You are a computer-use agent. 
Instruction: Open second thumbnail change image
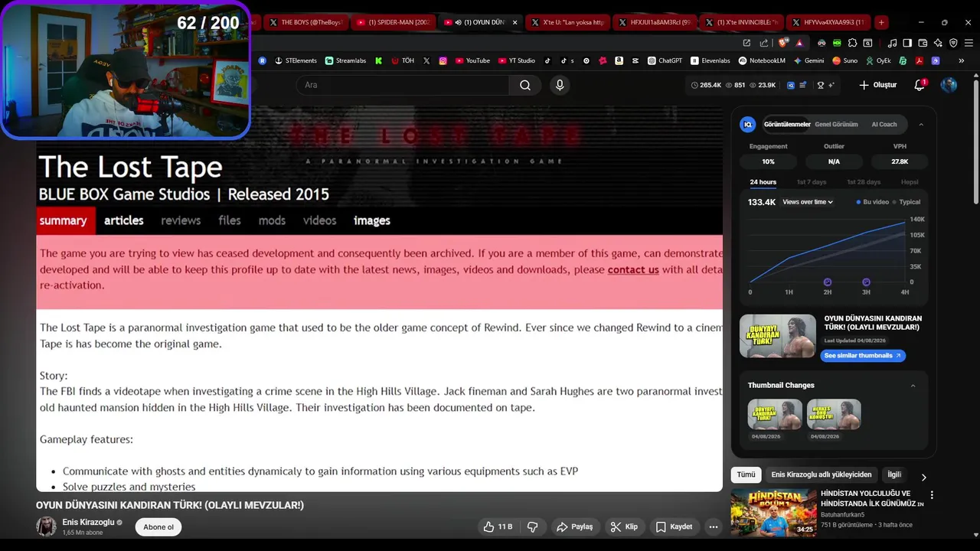[834, 414]
